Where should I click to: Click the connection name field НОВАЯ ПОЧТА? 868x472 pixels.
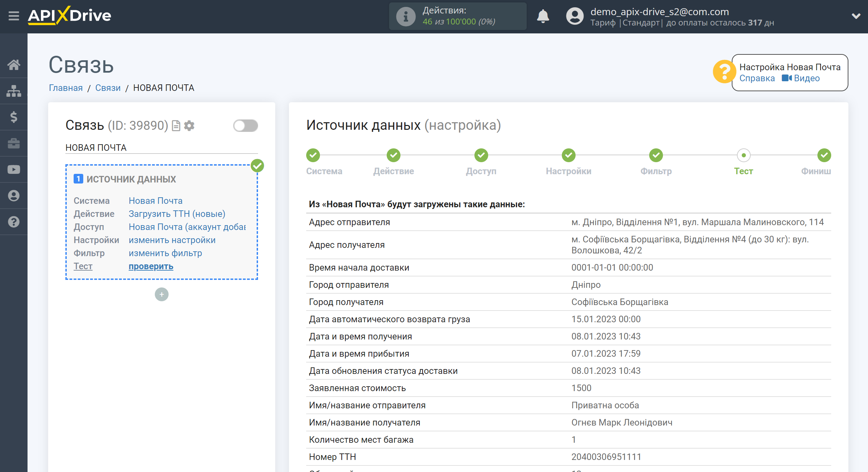[162, 148]
